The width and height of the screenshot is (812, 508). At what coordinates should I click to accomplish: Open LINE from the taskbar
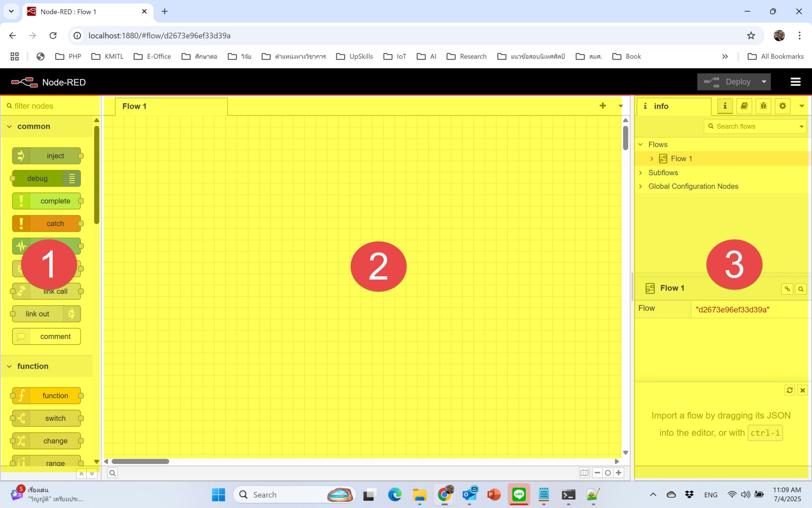519,495
